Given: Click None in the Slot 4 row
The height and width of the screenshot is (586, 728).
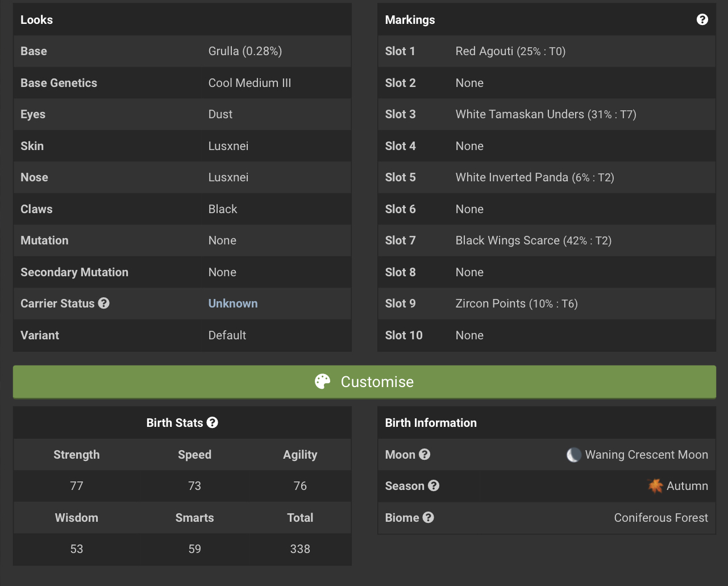Looking at the screenshot, I should (x=469, y=146).
